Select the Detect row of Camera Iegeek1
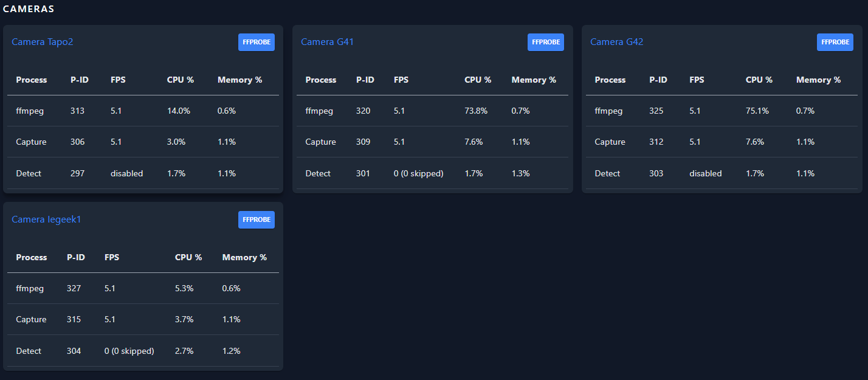This screenshot has width=868, height=380. (143, 351)
